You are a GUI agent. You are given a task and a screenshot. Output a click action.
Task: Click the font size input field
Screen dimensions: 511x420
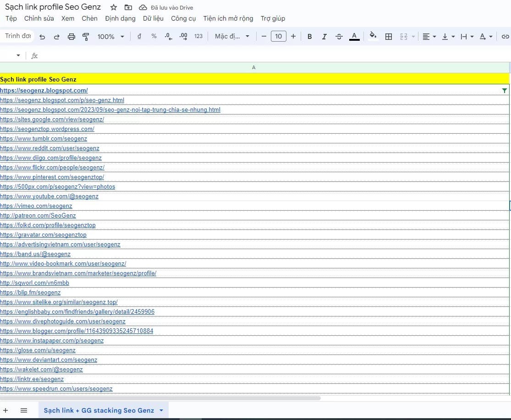point(278,37)
